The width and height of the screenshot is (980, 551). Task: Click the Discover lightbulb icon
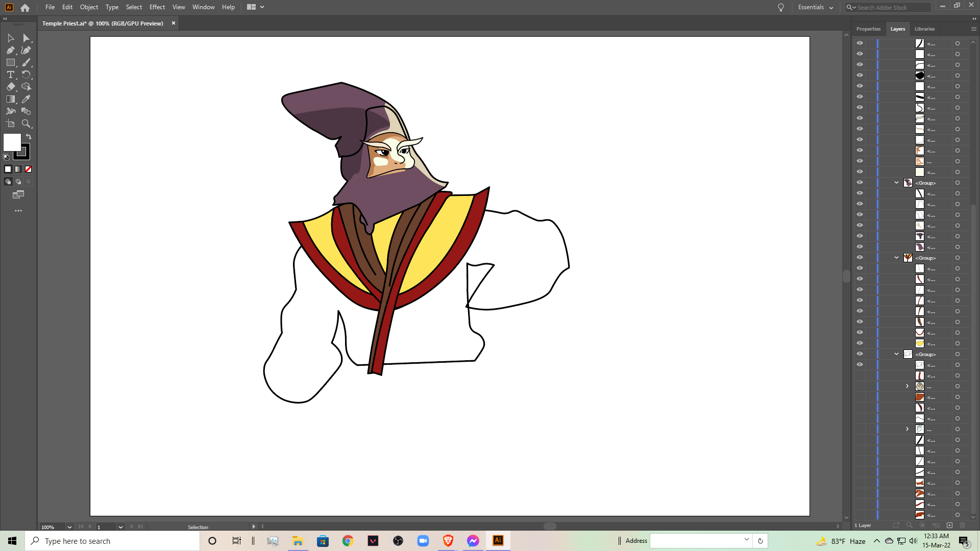pyautogui.click(x=780, y=8)
